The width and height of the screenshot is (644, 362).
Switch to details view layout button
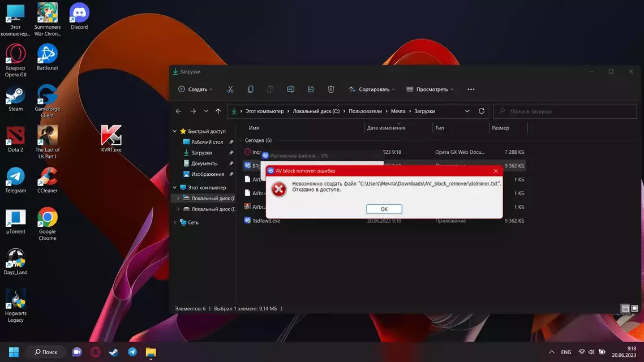point(625,308)
